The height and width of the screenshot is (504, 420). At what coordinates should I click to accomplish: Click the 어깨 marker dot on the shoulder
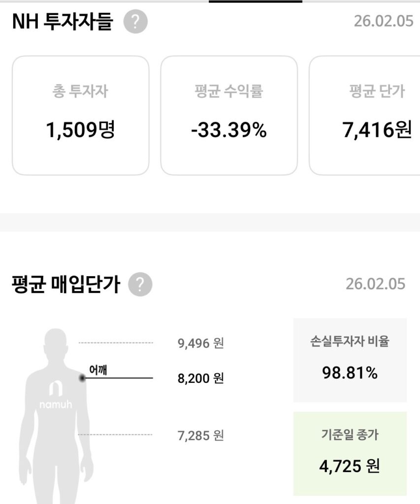point(82,378)
